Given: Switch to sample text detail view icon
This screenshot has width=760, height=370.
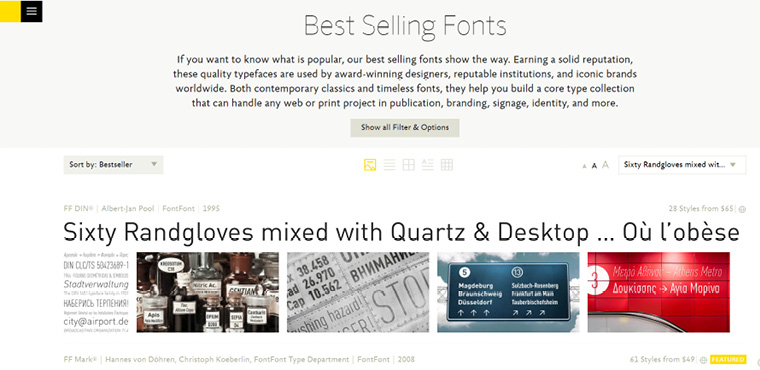Looking at the screenshot, I should coord(428,165).
